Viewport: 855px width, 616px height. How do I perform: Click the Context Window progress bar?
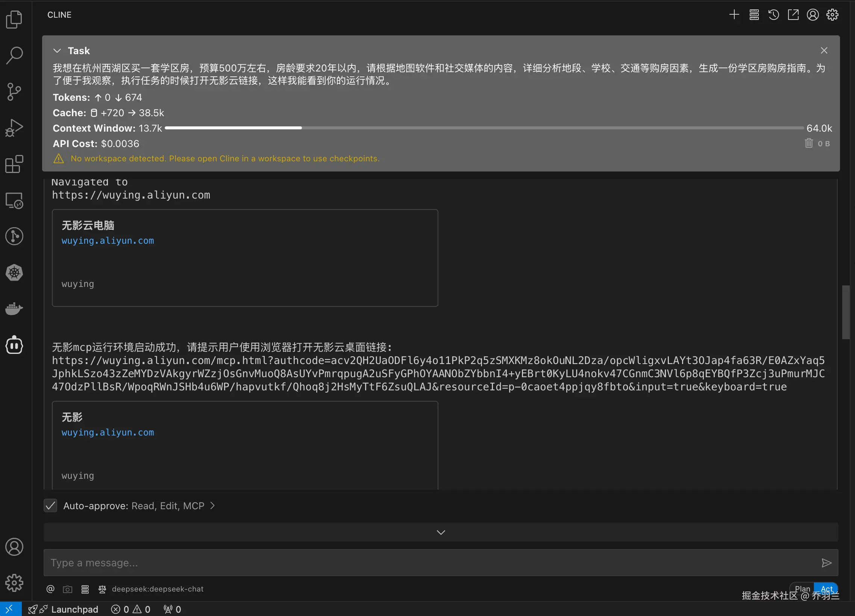484,128
